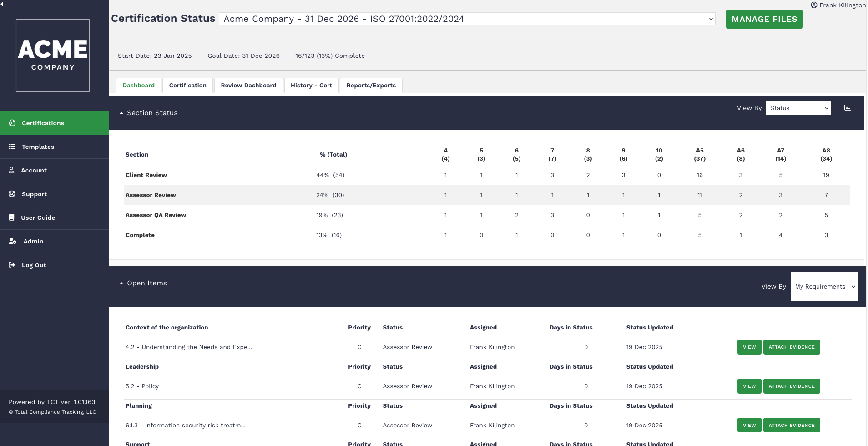The height and width of the screenshot is (446, 868).
Task: Switch to the Review Dashboard tab
Action: (x=248, y=85)
